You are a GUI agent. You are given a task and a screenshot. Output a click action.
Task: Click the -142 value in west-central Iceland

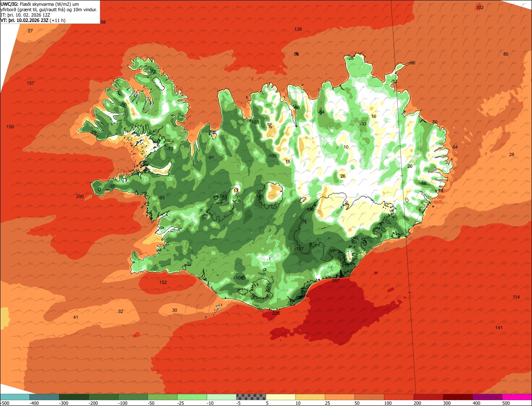(222, 197)
